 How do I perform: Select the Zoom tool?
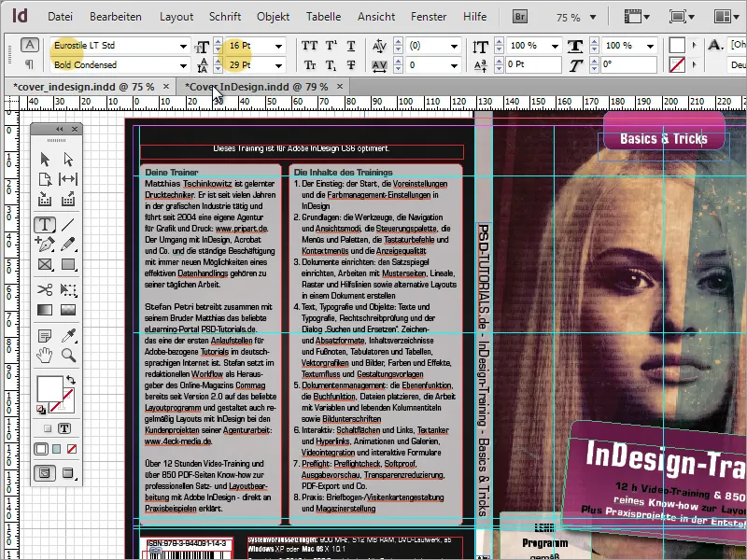click(x=68, y=355)
